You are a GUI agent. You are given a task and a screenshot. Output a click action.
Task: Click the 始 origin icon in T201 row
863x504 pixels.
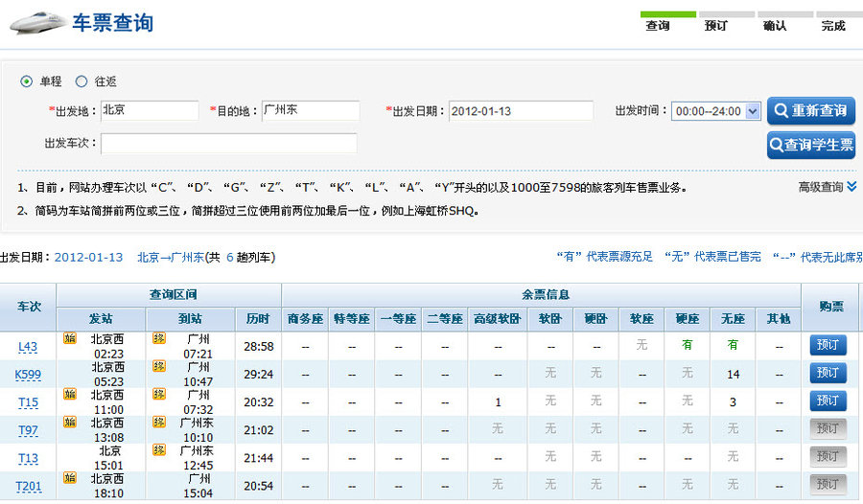[x=69, y=477]
